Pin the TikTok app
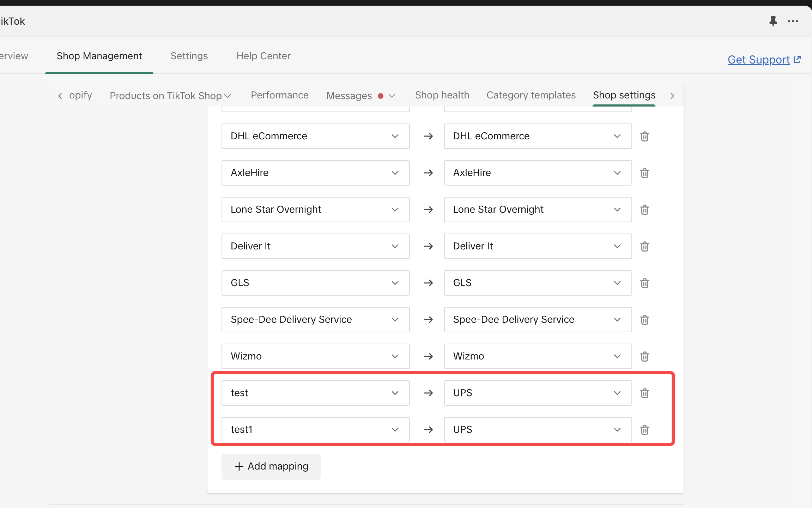Screen dimensions: 812x508 (773, 21)
